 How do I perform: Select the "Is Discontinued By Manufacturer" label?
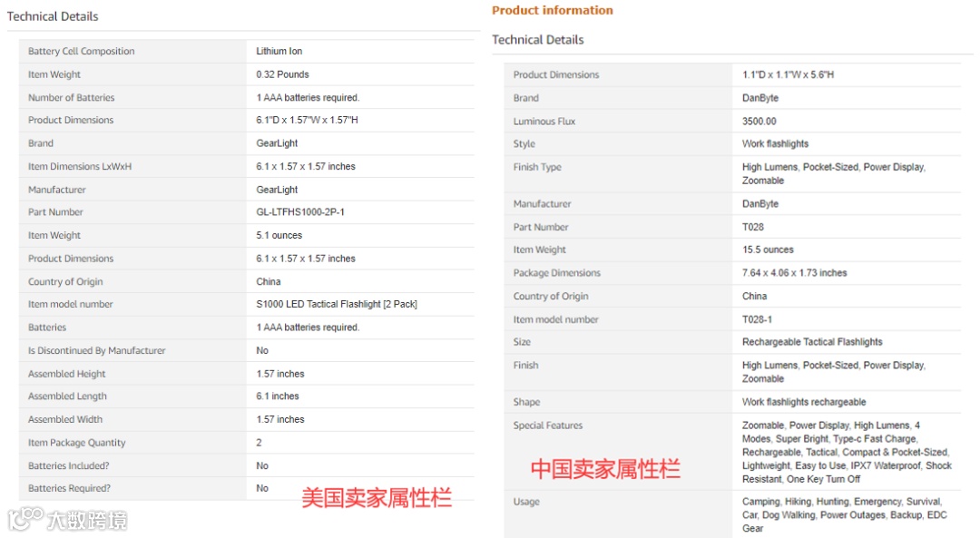point(97,350)
